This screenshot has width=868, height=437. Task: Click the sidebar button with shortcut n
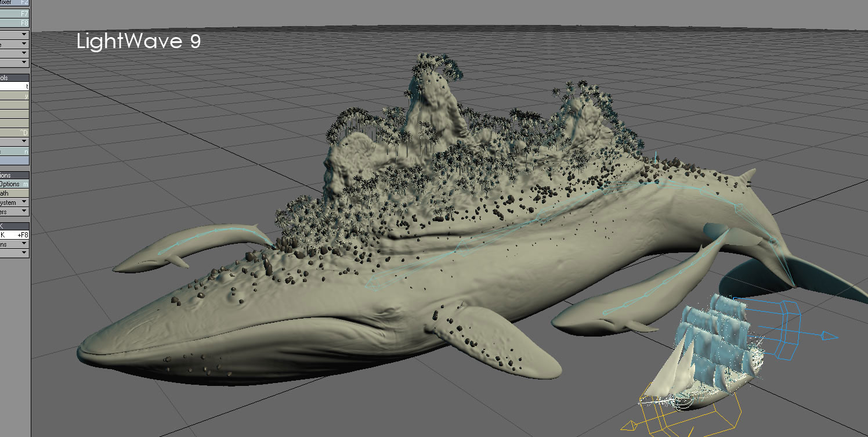point(15,151)
